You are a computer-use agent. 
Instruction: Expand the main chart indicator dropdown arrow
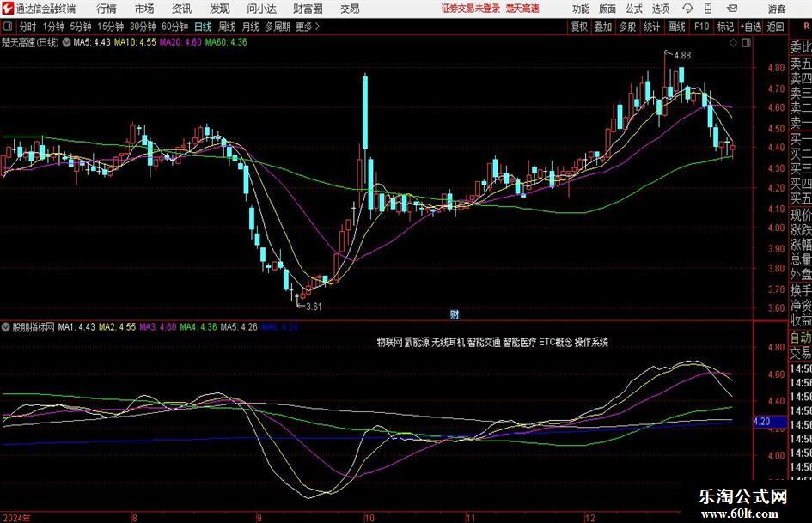point(66,42)
